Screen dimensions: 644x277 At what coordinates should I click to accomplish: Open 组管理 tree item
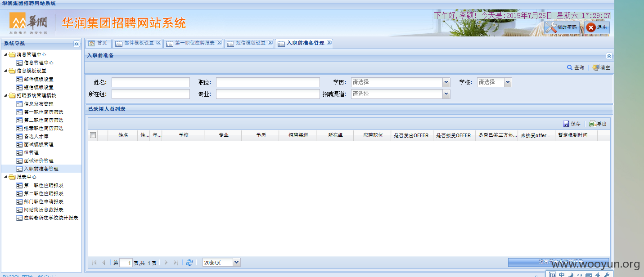tap(31, 152)
